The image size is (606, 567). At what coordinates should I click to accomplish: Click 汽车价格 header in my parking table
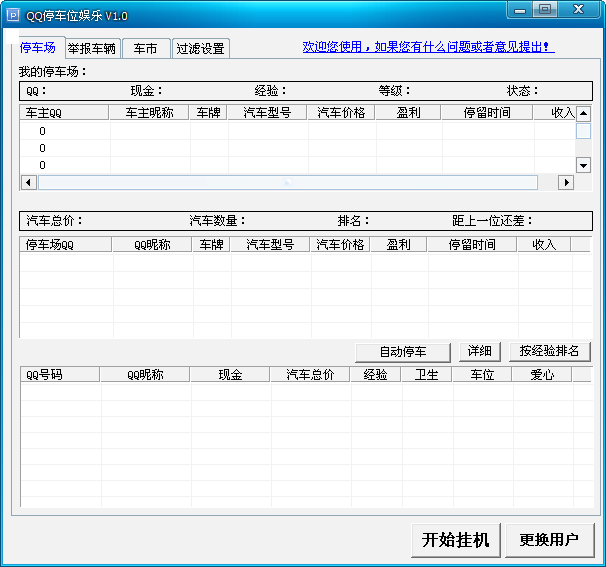[341, 112]
